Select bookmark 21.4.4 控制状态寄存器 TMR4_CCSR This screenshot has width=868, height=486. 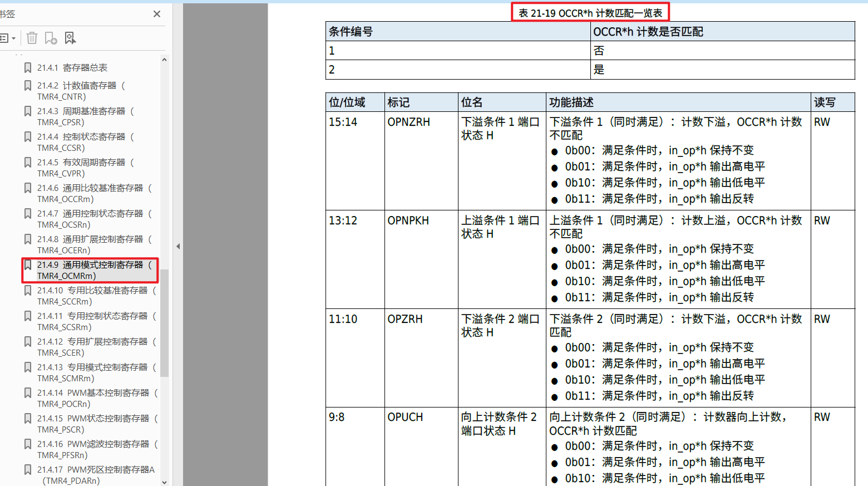86,142
